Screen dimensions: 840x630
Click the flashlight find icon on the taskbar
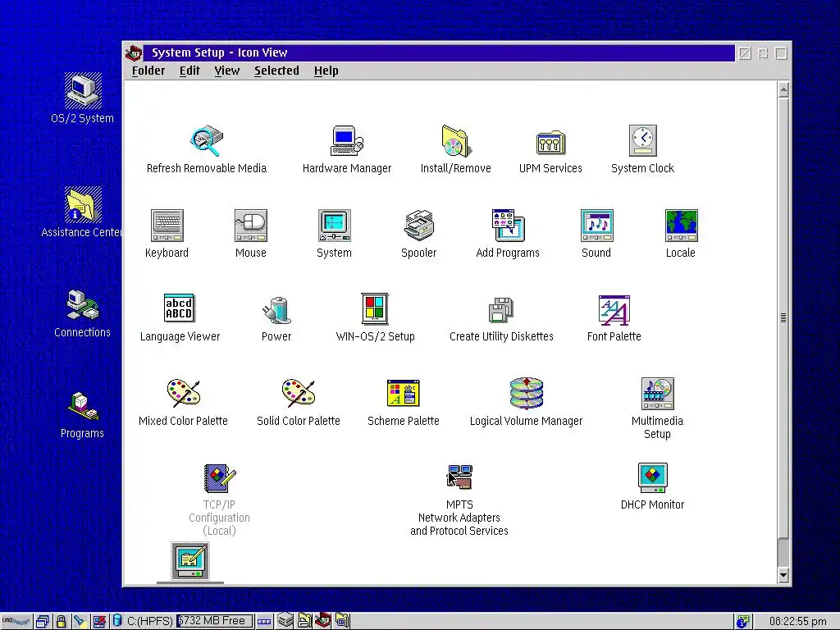[x=80, y=622]
